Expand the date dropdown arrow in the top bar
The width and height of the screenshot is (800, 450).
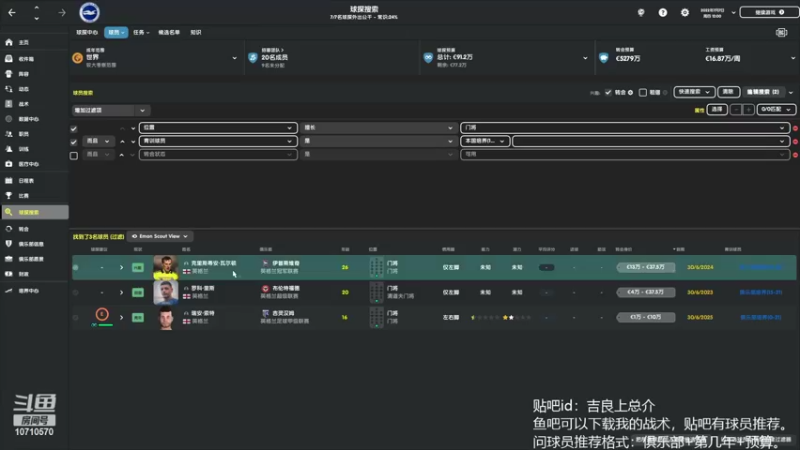[x=733, y=12]
